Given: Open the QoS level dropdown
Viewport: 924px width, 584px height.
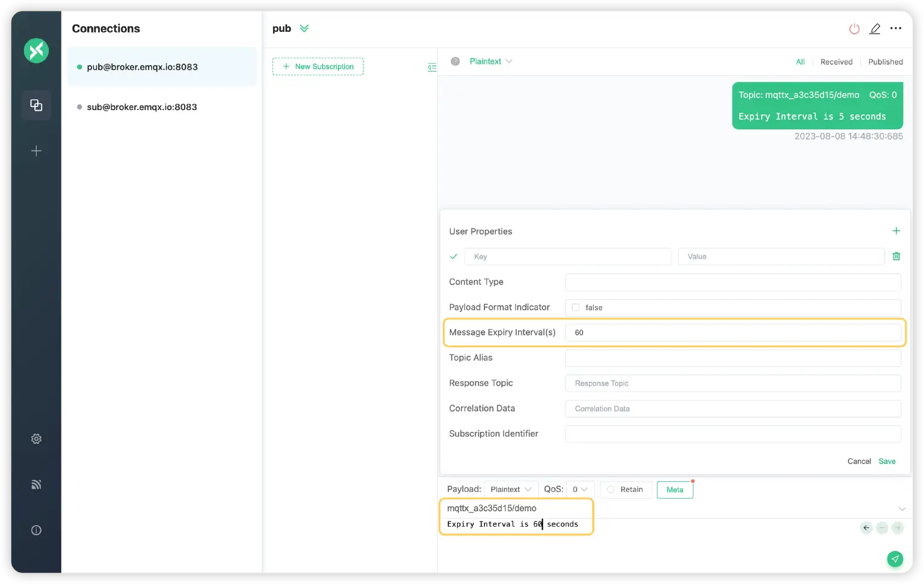Looking at the screenshot, I should pos(580,490).
